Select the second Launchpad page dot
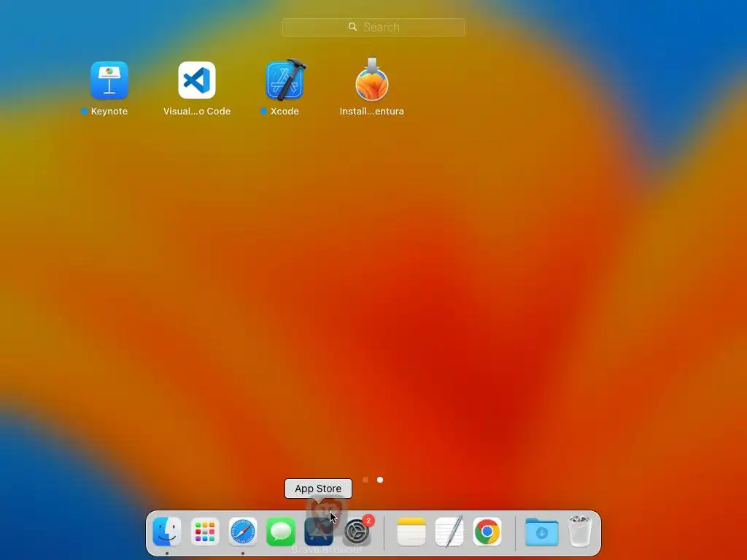 379,480
